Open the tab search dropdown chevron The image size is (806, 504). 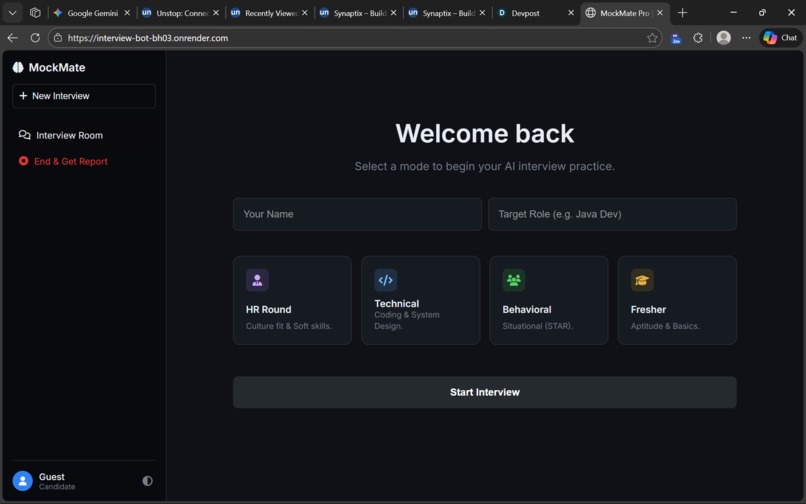pyautogui.click(x=12, y=13)
